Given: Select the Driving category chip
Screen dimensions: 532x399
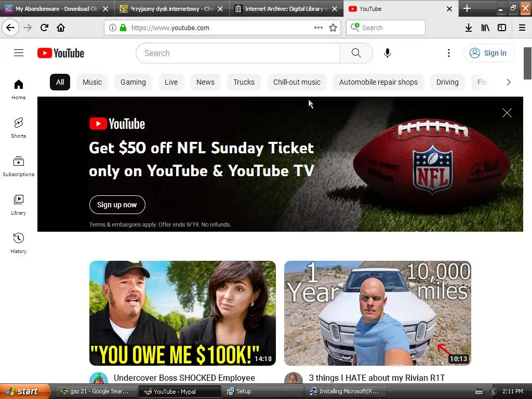Looking at the screenshot, I should click(x=447, y=82).
